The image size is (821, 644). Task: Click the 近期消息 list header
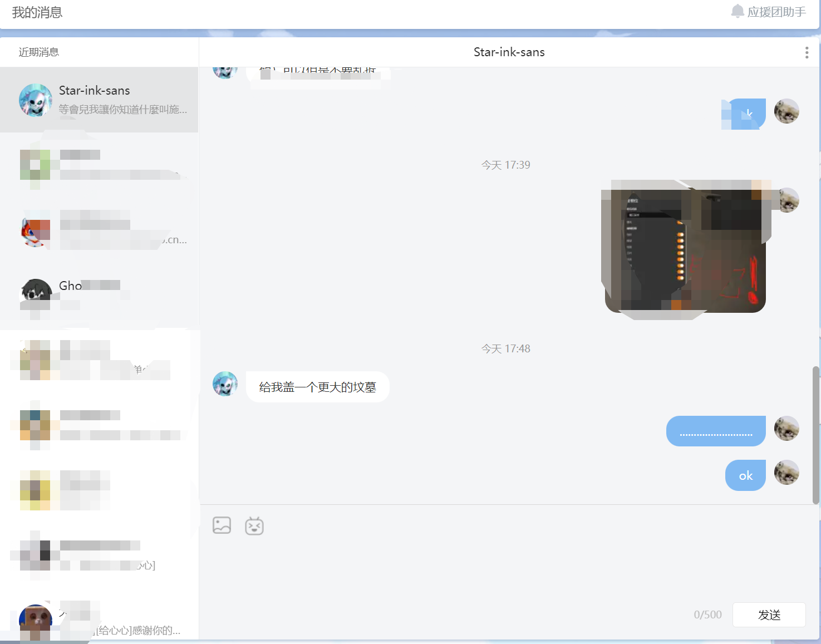(38, 52)
